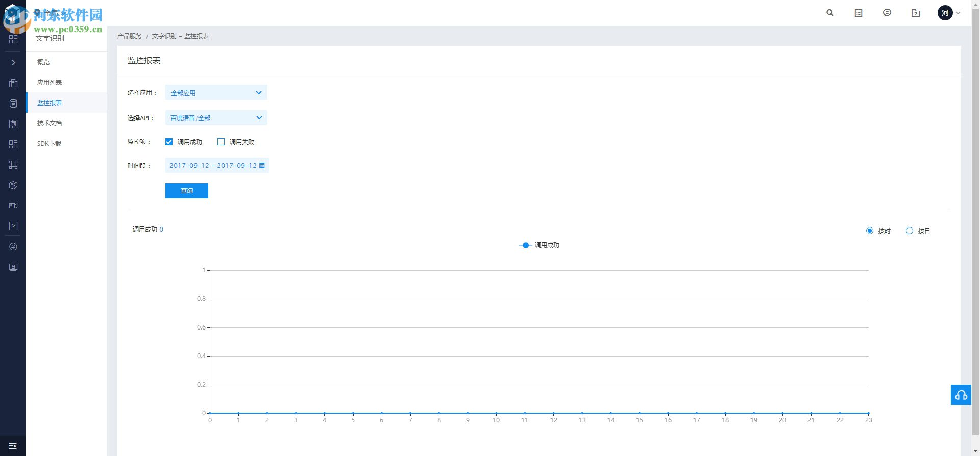
Task: Click the search magnifier icon in header
Action: pos(830,13)
